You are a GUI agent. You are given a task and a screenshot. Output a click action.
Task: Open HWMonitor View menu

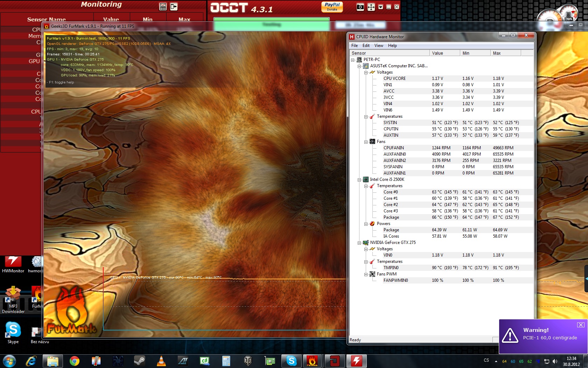click(x=379, y=46)
